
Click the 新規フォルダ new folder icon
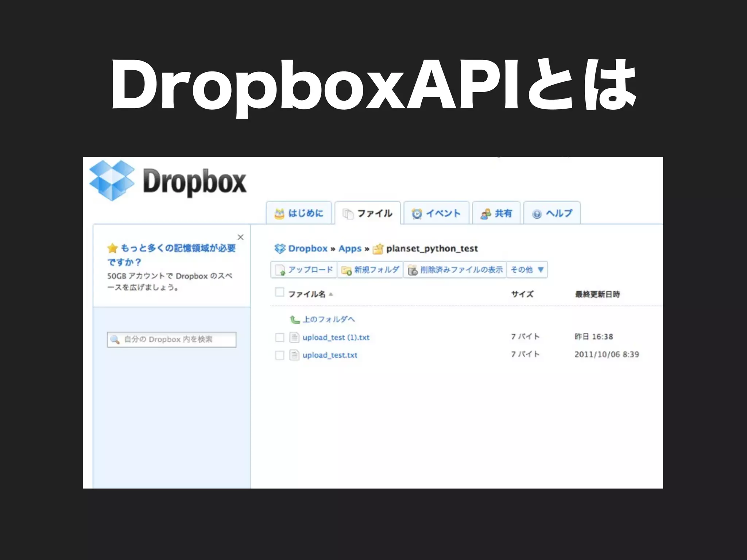[346, 270]
